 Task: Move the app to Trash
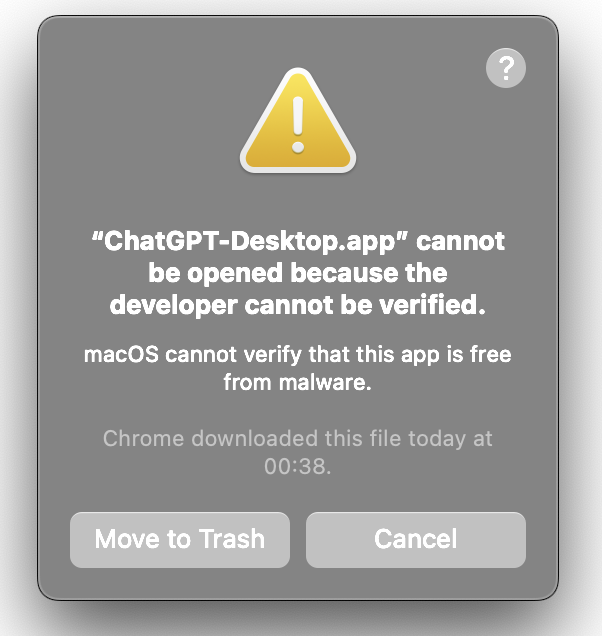coord(180,539)
